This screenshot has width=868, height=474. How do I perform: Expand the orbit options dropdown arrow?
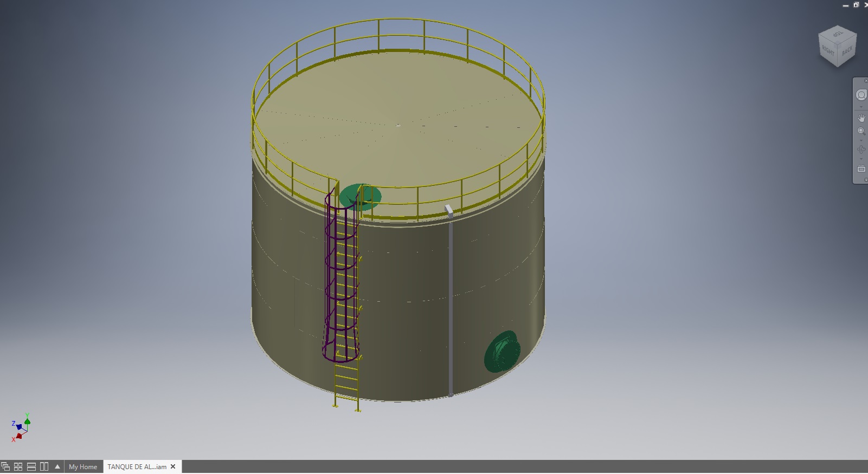point(861,159)
